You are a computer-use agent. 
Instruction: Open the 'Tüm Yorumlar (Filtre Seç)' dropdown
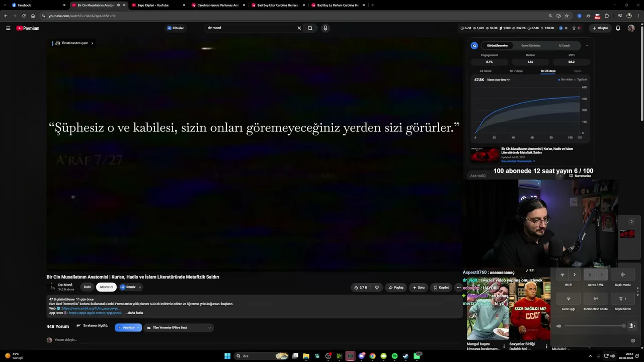click(x=179, y=328)
